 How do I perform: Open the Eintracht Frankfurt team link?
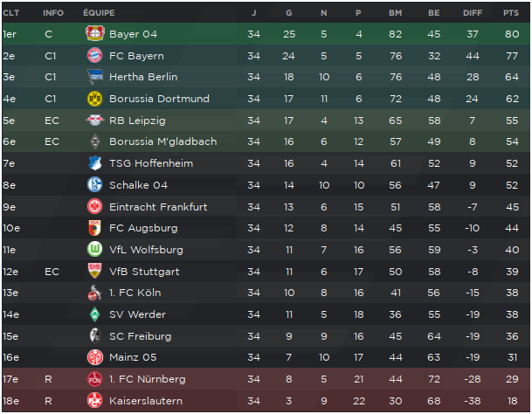(158, 207)
